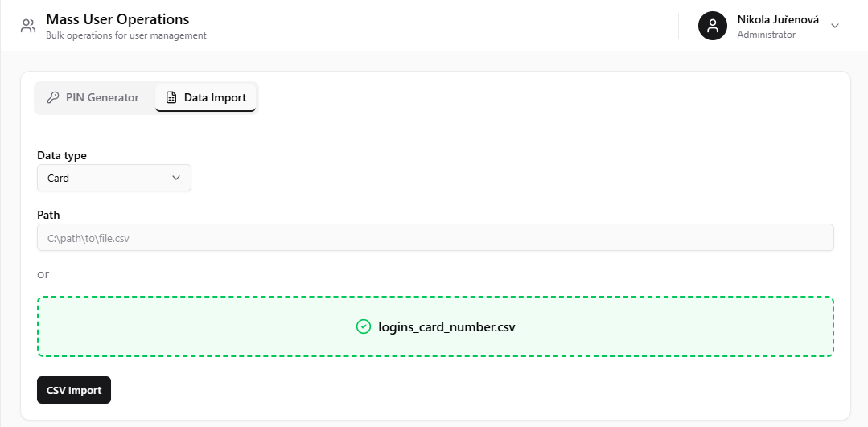868x427 pixels.
Task: Click the Path label
Action: coord(48,215)
